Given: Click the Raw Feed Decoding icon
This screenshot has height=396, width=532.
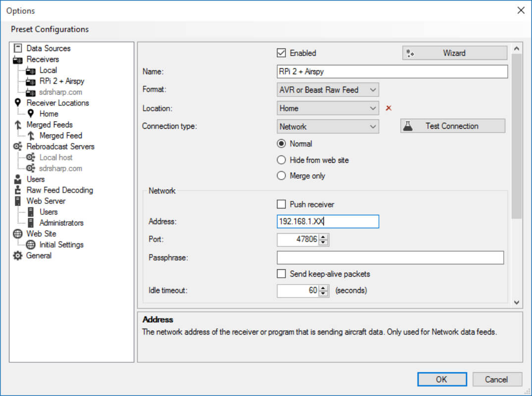Looking at the screenshot, I should pos(18,190).
